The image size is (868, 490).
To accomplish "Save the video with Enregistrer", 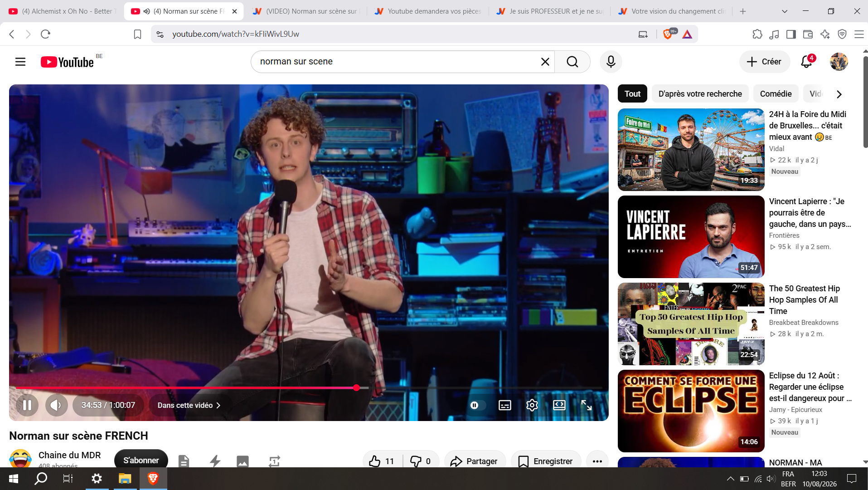I will click(x=546, y=461).
